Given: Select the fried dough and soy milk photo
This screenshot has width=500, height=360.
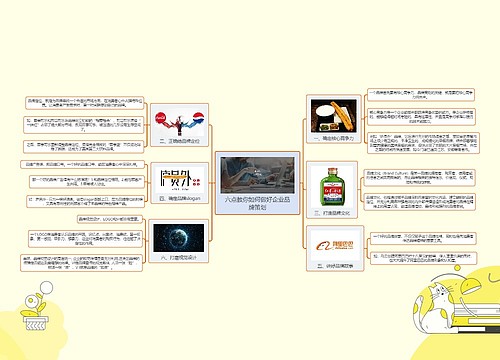Looking at the screenshot, I should click(x=334, y=116).
